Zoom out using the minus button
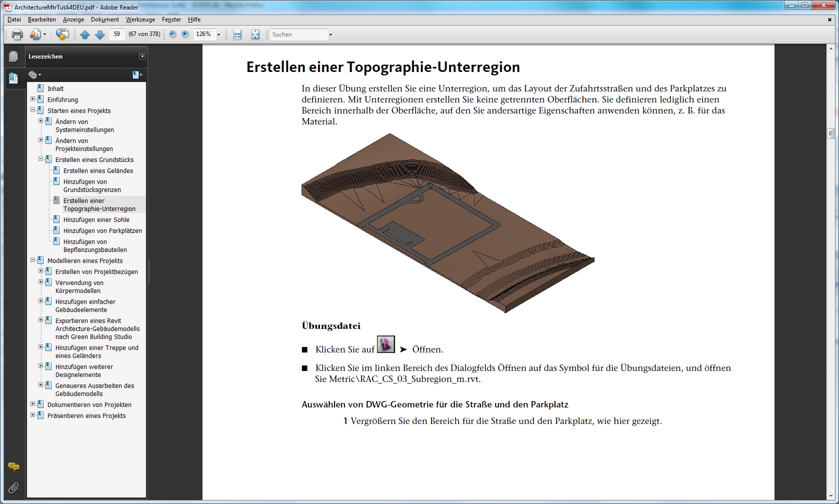Image resolution: width=839 pixels, height=504 pixels. (173, 34)
